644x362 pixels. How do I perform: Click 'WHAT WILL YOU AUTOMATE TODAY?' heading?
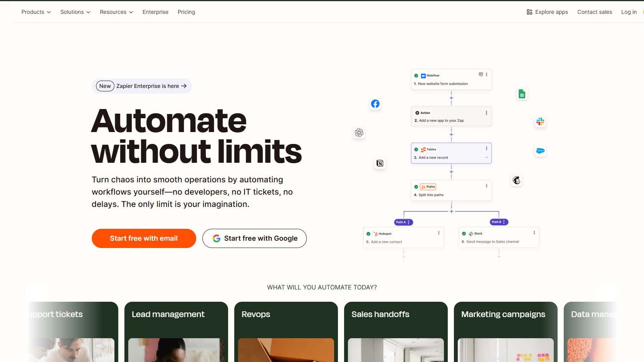[x=322, y=287]
